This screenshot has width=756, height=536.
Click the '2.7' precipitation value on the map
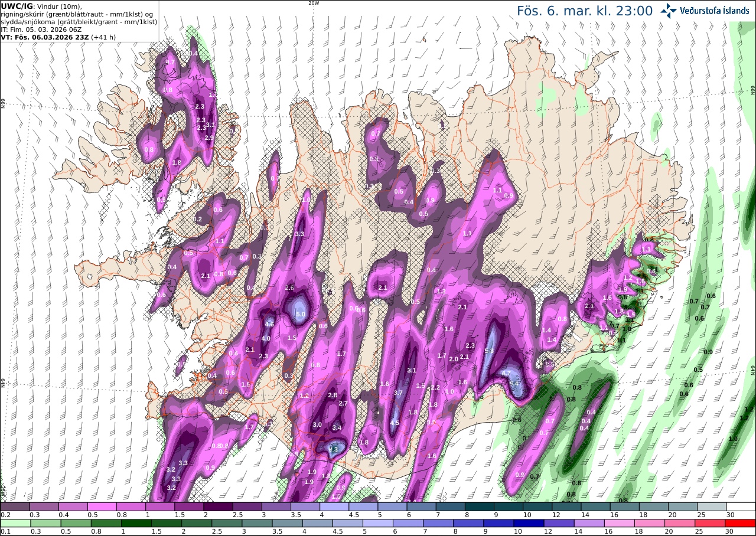[x=343, y=404]
